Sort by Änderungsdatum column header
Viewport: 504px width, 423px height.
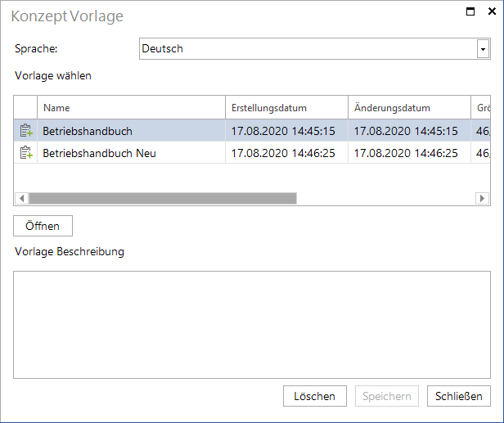(x=409, y=108)
